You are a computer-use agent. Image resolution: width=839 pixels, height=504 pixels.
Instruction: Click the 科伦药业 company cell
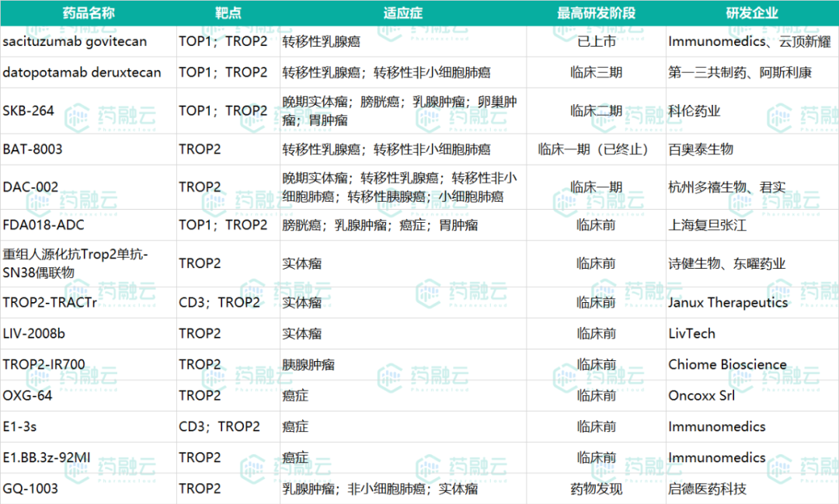[752, 111]
